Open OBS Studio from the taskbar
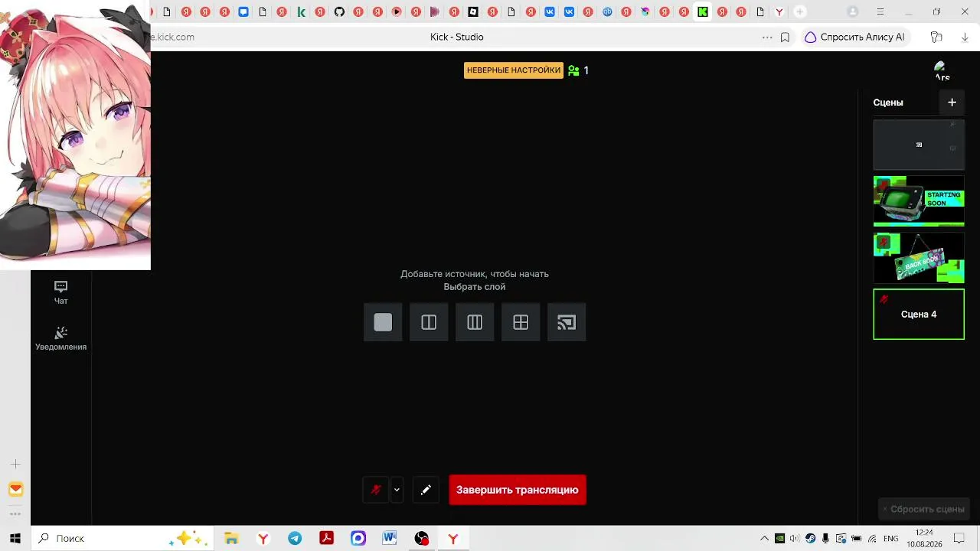980x551 pixels. pos(422,539)
